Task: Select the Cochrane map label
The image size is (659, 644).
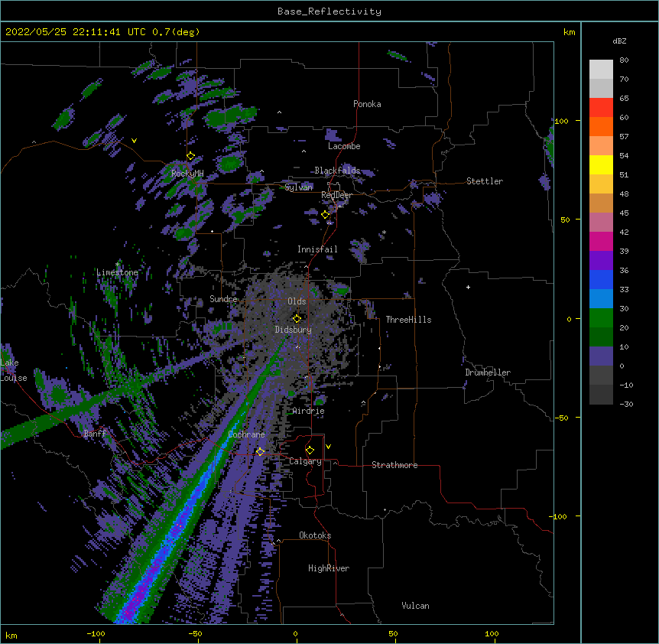Action: tap(246, 434)
